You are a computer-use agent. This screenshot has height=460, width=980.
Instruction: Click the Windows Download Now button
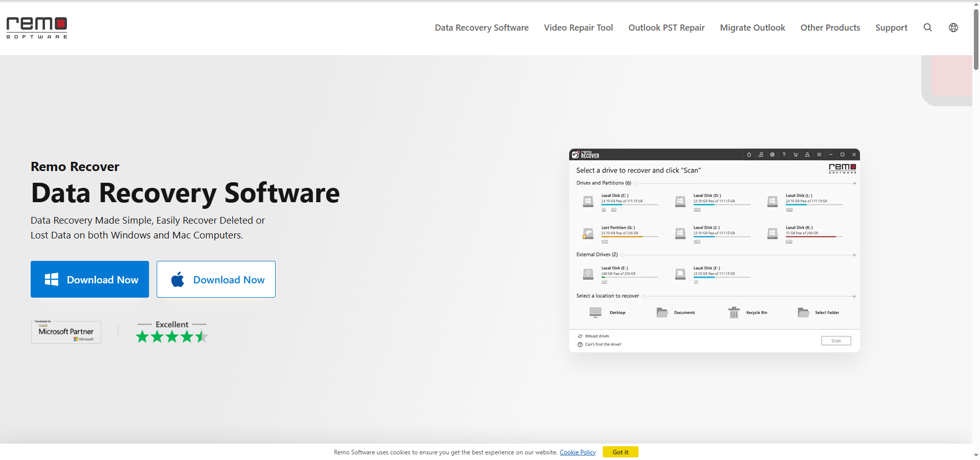[x=90, y=279]
